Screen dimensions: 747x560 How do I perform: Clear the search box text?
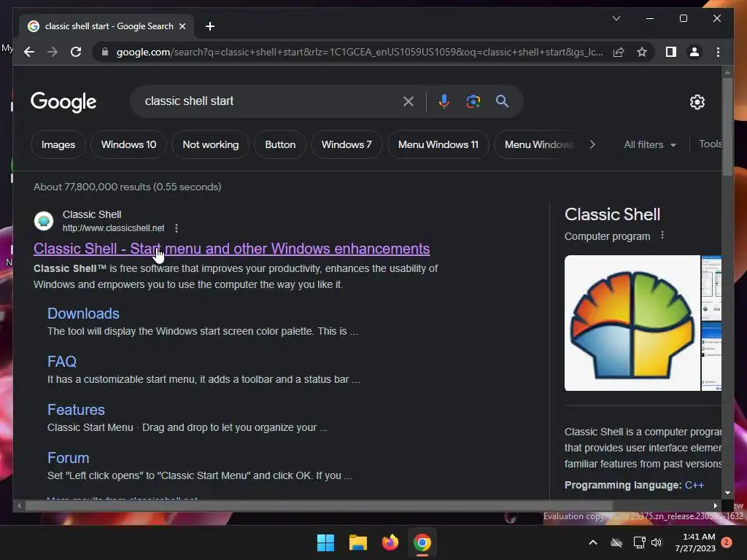click(409, 101)
